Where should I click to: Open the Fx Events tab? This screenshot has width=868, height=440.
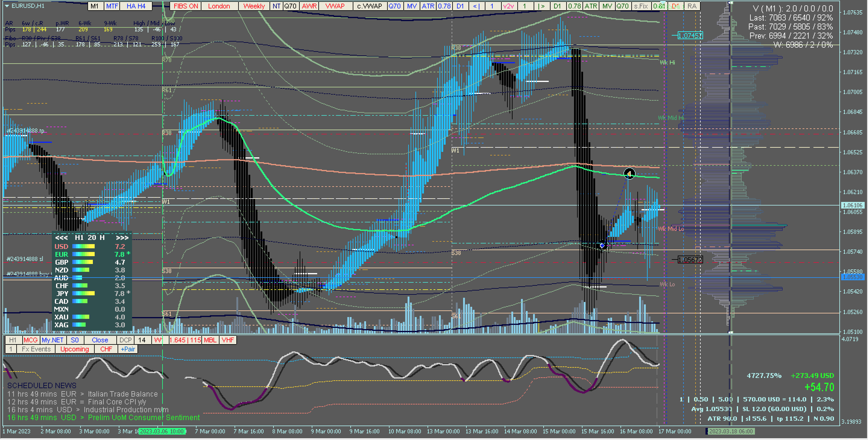(x=36, y=349)
